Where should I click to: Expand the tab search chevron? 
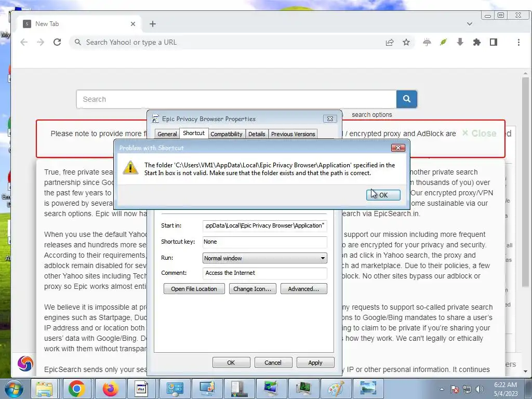470,24
